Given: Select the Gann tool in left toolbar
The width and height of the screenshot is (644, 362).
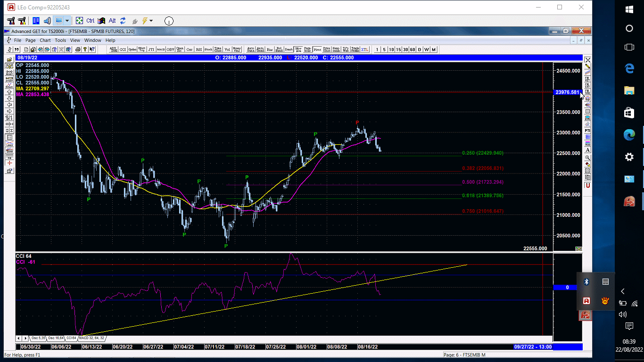Looking at the screenshot, I should point(9,150).
